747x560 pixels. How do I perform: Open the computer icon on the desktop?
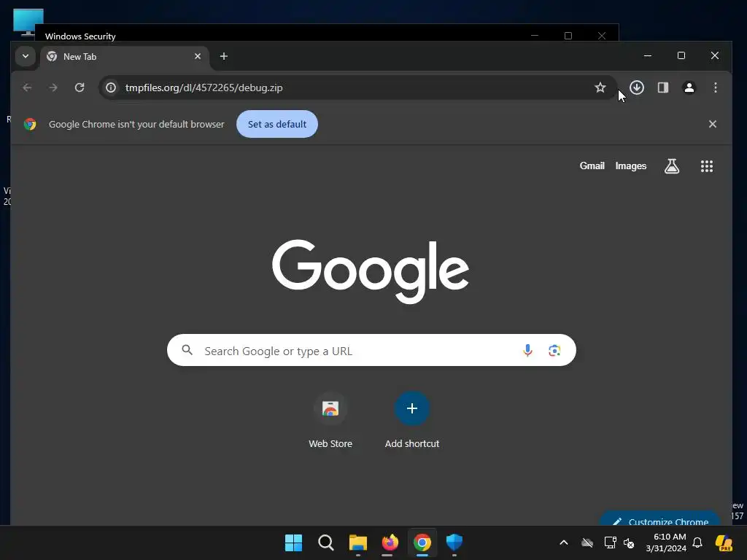[x=28, y=22]
